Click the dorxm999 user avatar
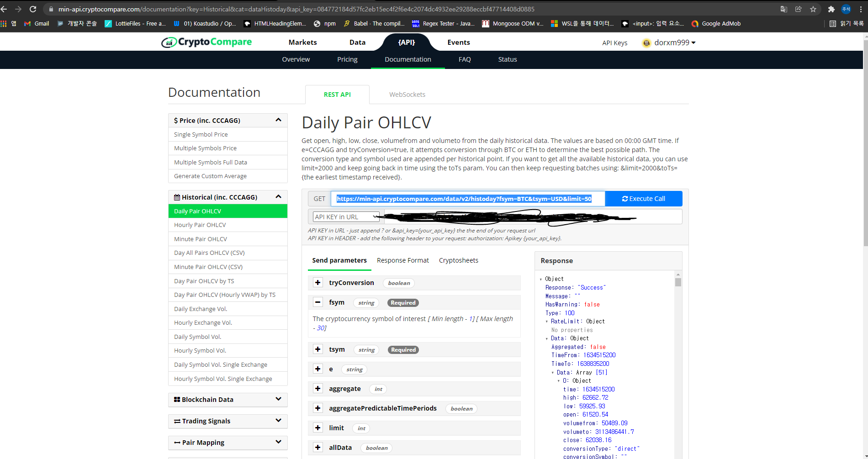The image size is (868, 459). (x=646, y=43)
